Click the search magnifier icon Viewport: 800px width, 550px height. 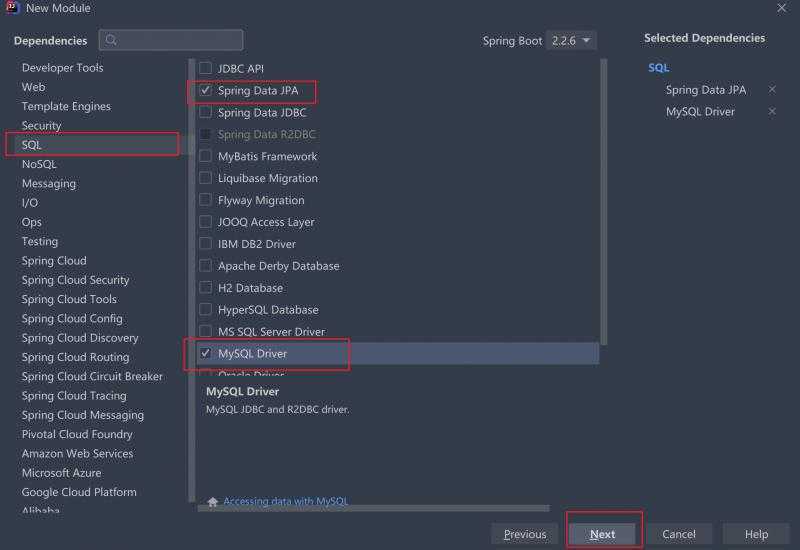(x=111, y=40)
